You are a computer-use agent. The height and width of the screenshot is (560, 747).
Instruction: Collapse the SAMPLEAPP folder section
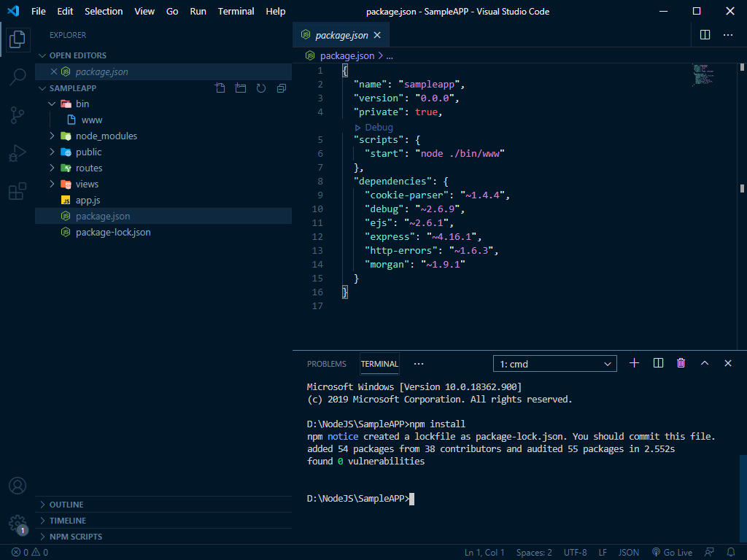42,88
